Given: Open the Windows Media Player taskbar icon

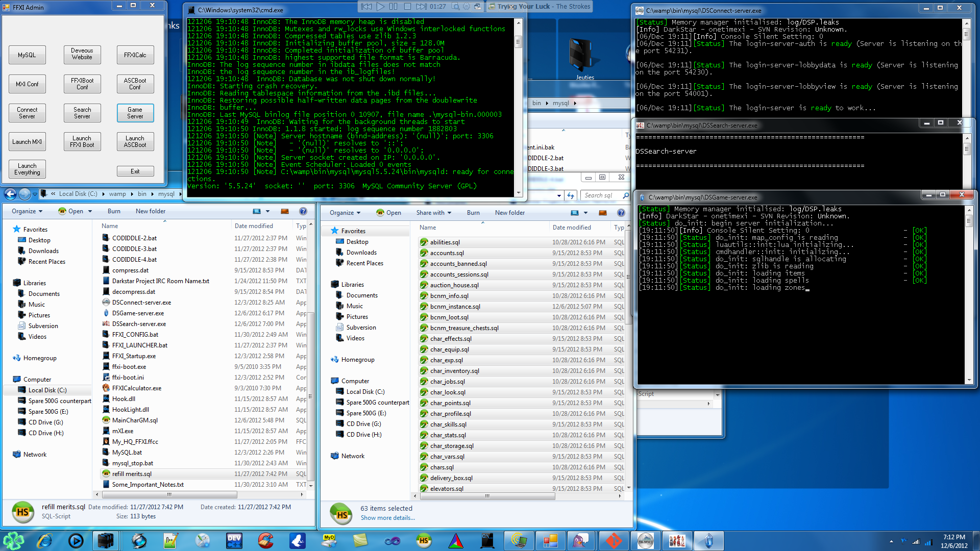Looking at the screenshot, I should click(x=76, y=540).
